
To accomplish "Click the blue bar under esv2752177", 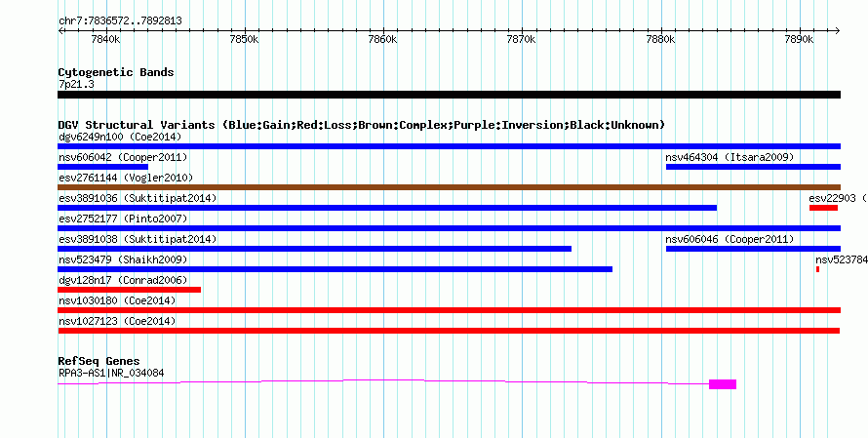I will [449, 228].
